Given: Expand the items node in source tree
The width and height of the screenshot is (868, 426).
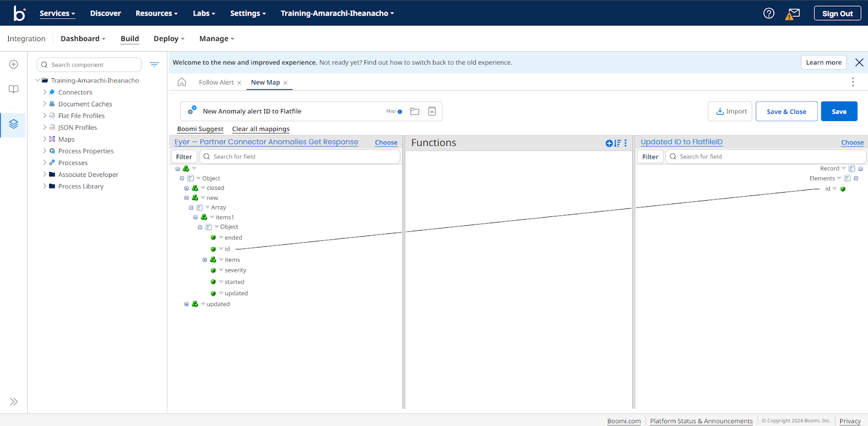Looking at the screenshot, I should point(205,260).
